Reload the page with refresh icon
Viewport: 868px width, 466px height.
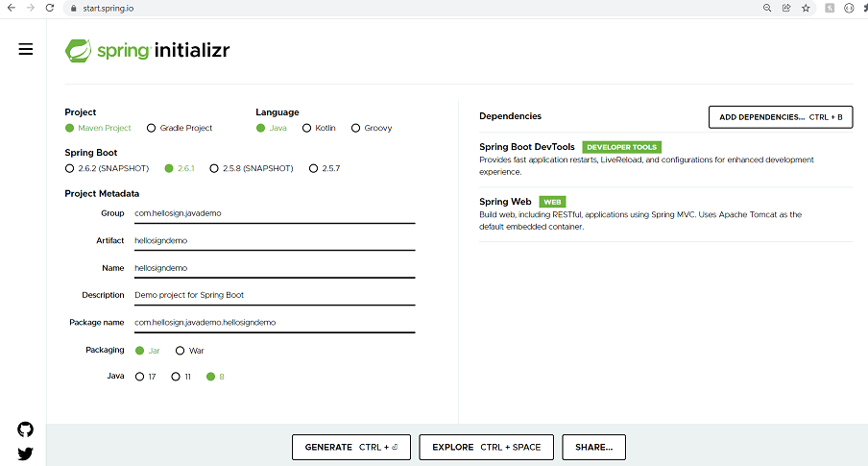coord(50,8)
